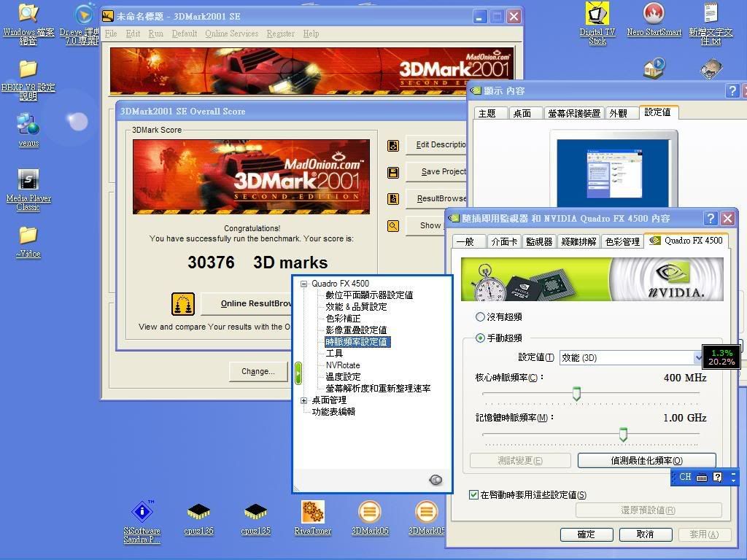Viewport: 747px width, 560px height.
Task: Click the Show details magnifier icon
Action: (x=393, y=226)
